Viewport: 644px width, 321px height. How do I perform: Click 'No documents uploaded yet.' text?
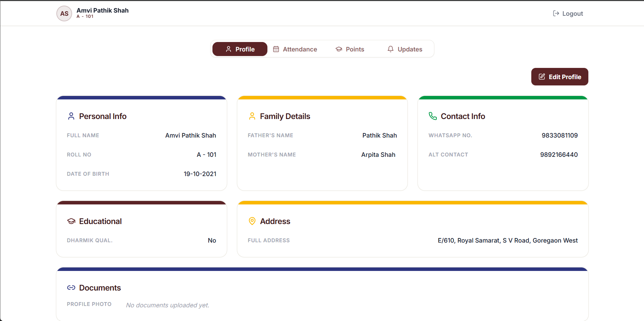[168, 305]
